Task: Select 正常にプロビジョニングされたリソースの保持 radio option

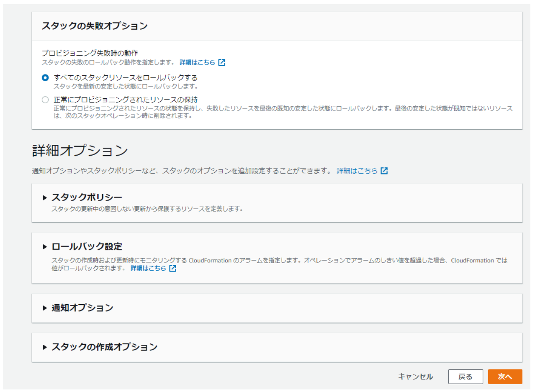Action: 45,100
